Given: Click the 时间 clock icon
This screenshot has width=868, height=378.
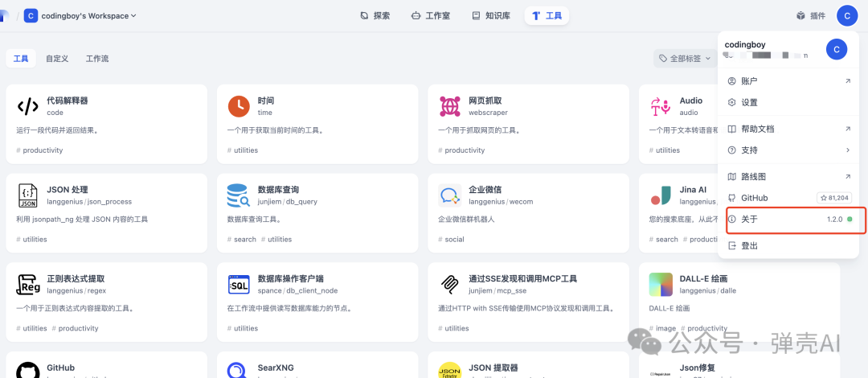Looking at the screenshot, I should tap(239, 106).
